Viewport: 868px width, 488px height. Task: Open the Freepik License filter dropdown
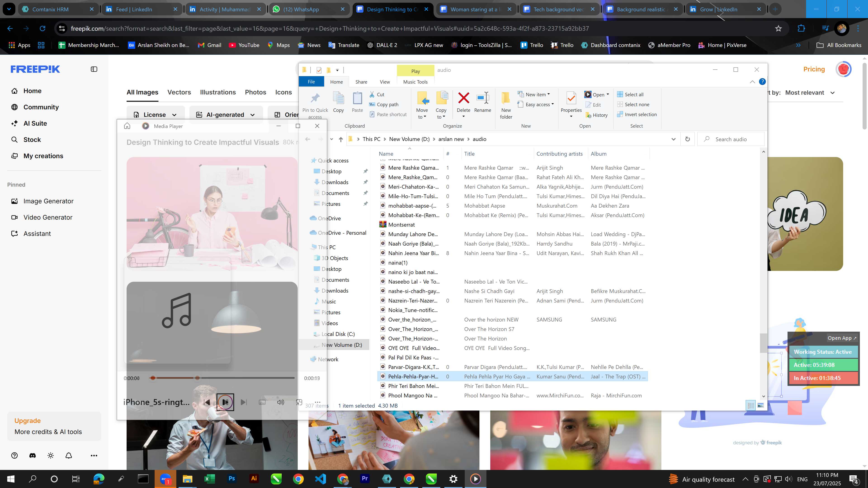[156, 115]
